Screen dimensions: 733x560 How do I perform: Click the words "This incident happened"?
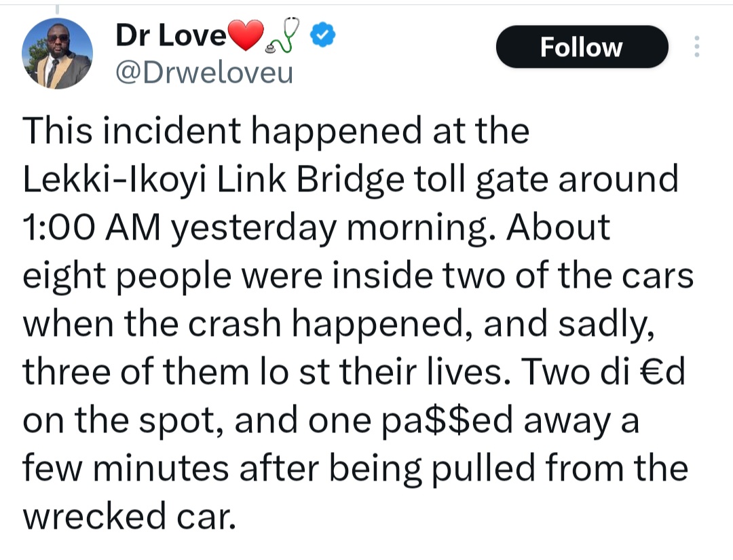tap(178, 131)
